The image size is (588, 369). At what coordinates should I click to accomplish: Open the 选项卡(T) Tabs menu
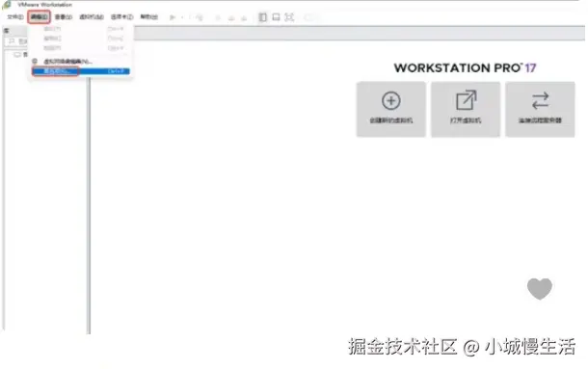pos(121,17)
